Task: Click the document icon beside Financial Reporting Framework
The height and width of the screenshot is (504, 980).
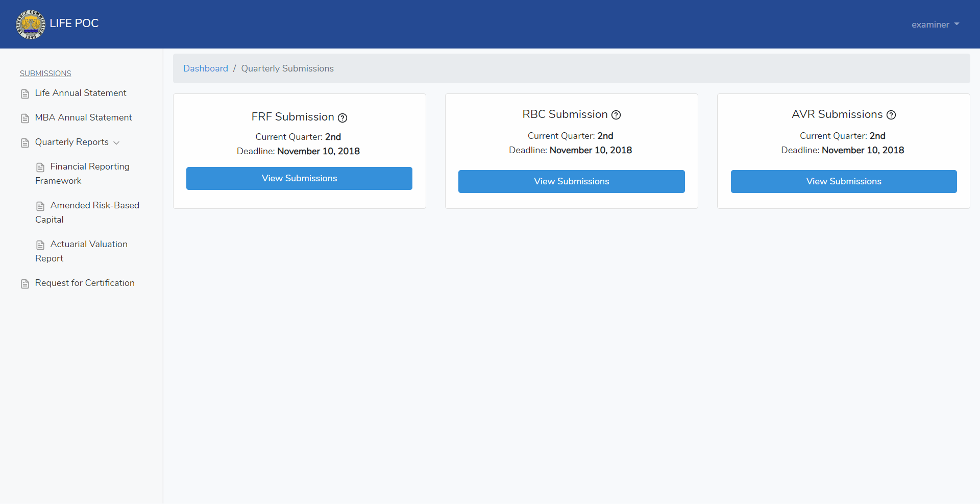Action: 40,167
